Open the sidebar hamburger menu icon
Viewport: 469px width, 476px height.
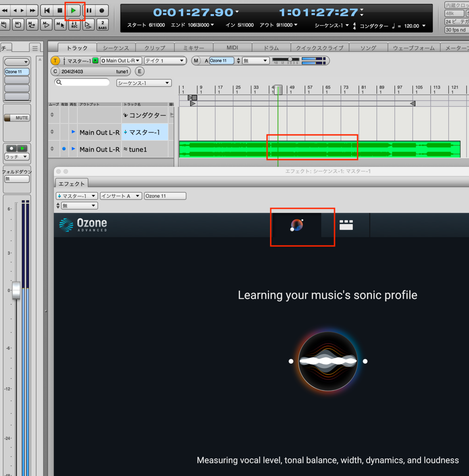coord(35,48)
